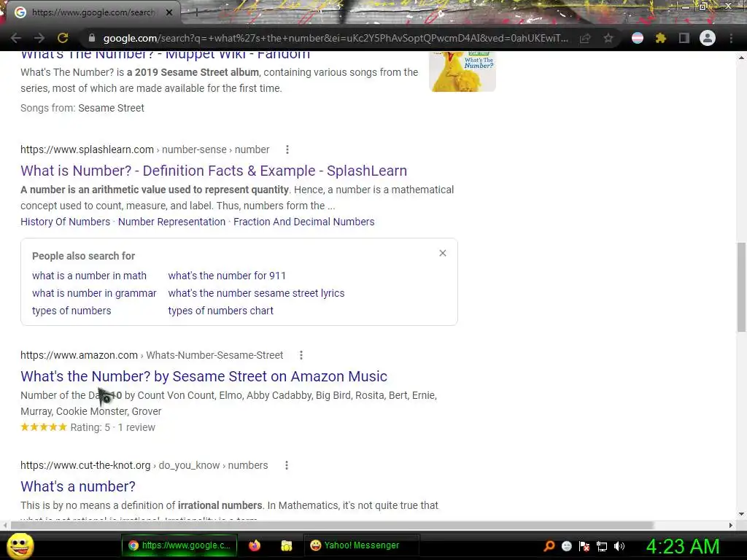Open the Extensions puzzle menu
The image size is (747, 560).
661,38
